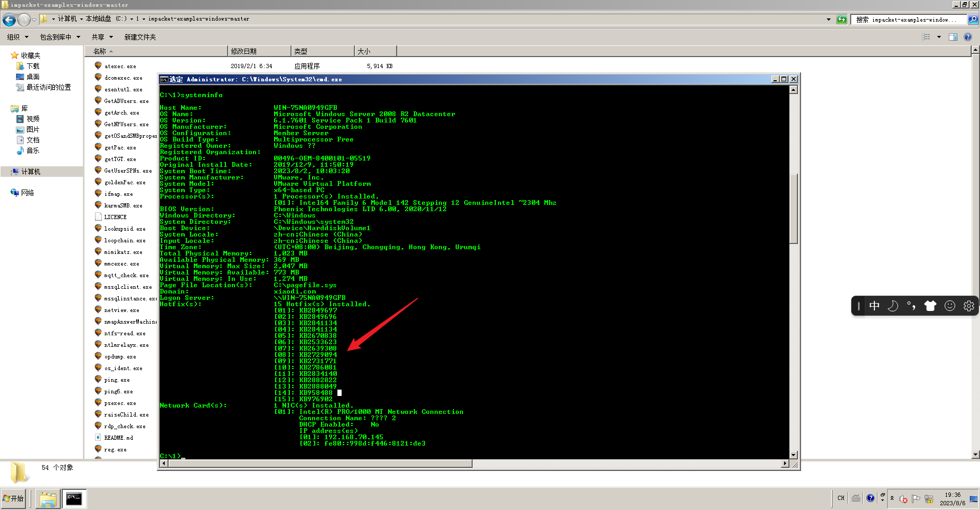
Task: Click the cmd icon on the taskbar
Action: point(74,499)
